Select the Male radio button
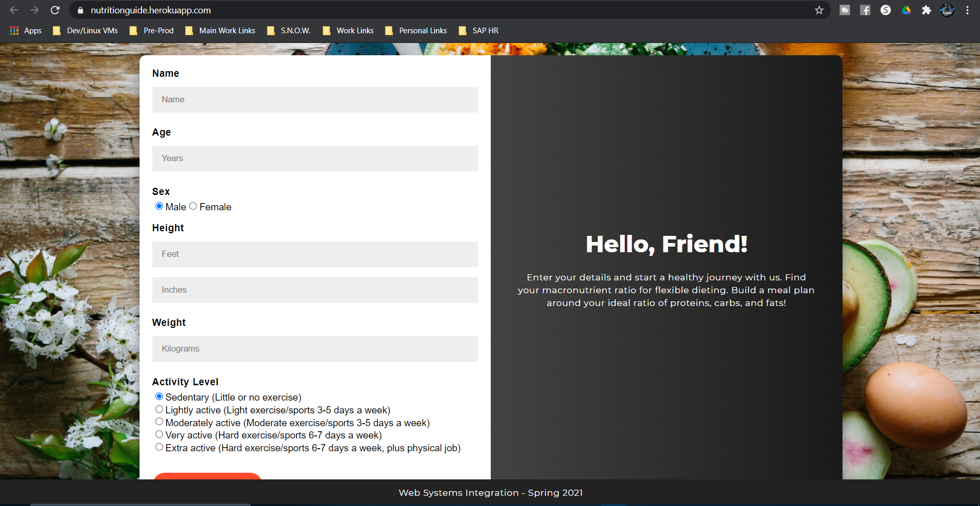The image size is (980, 506). point(159,206)
